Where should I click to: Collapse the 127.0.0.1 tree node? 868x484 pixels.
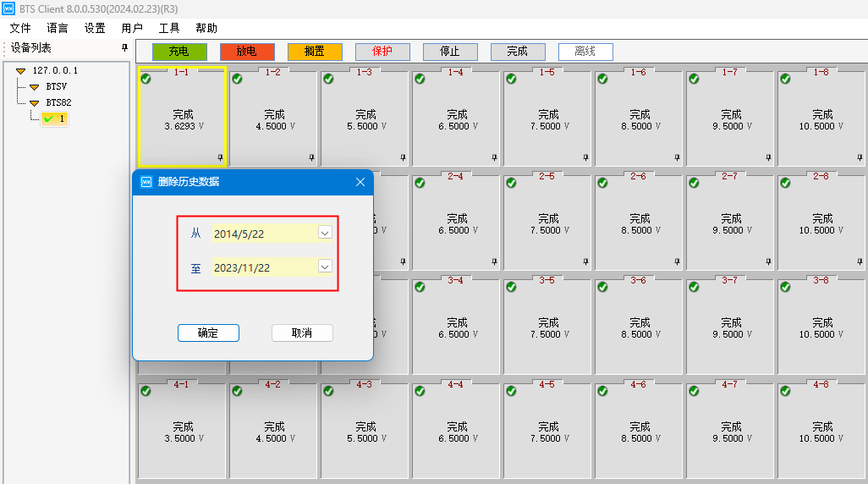click(x=21, y=71)
